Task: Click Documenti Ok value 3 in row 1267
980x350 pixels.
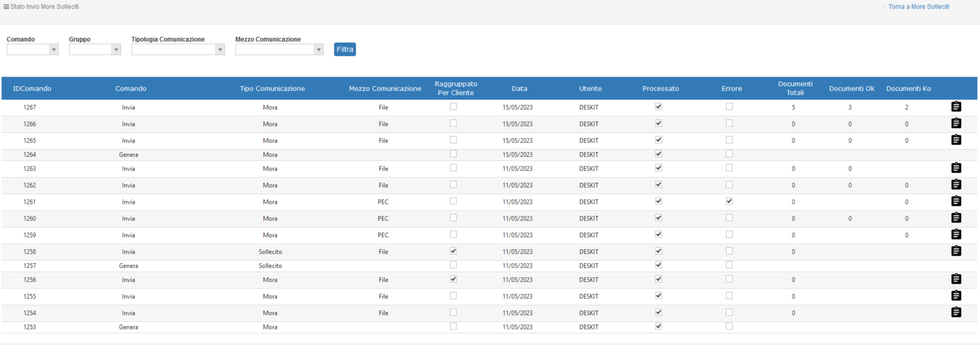Action: (x=850, y=108)
